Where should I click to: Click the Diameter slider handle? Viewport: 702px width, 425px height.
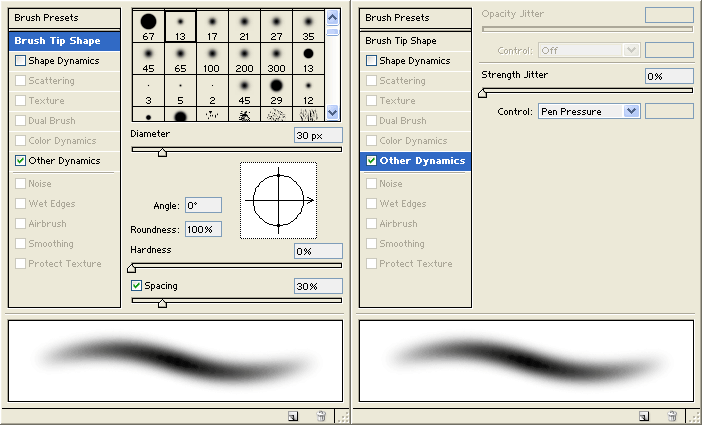pos(163,152)
